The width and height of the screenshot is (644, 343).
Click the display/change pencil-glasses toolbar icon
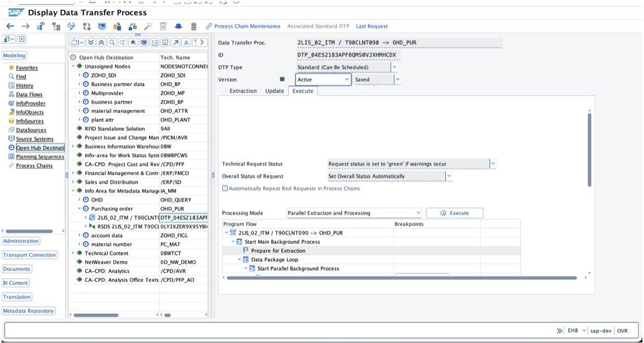tap(71, 26)
